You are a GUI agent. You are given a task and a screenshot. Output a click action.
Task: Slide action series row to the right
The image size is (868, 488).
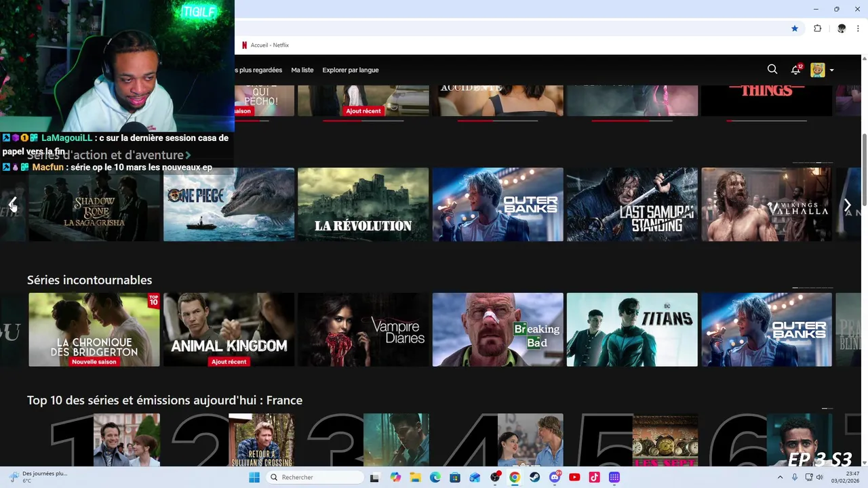click(x=848, y=205)
